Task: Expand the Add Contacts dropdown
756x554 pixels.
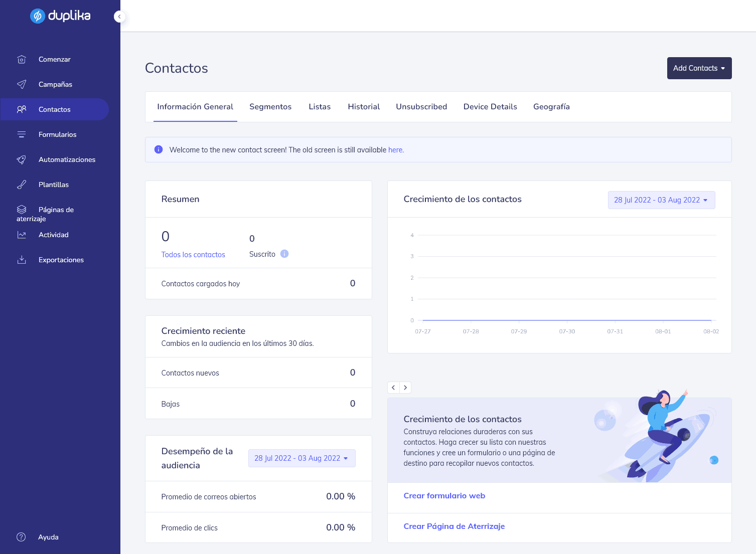Action: 699,68
